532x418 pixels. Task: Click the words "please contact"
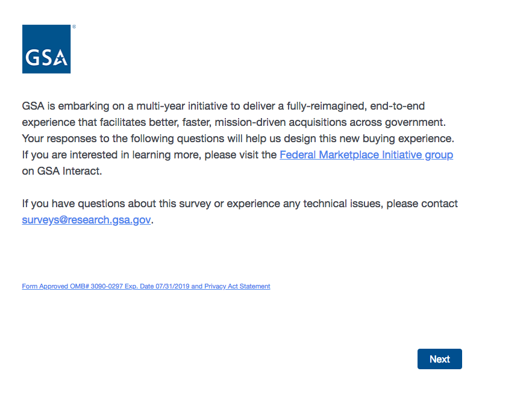(422, 204)
